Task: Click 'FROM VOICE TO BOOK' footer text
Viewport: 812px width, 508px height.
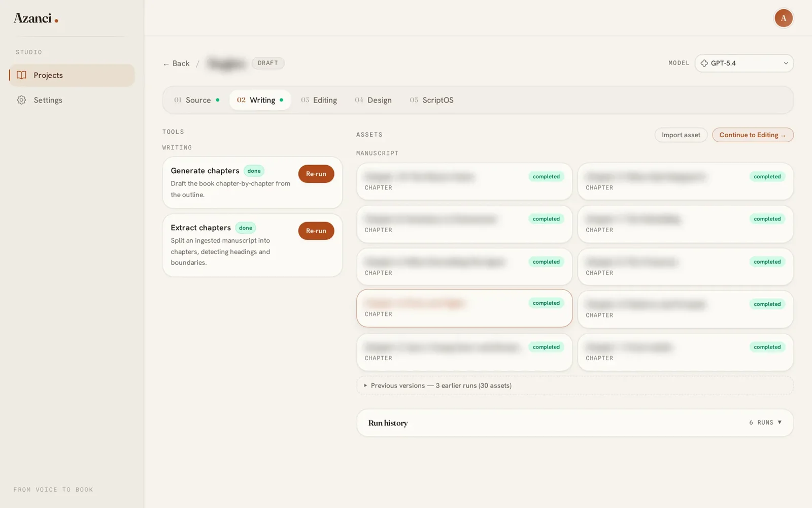Action: point(53,490)
